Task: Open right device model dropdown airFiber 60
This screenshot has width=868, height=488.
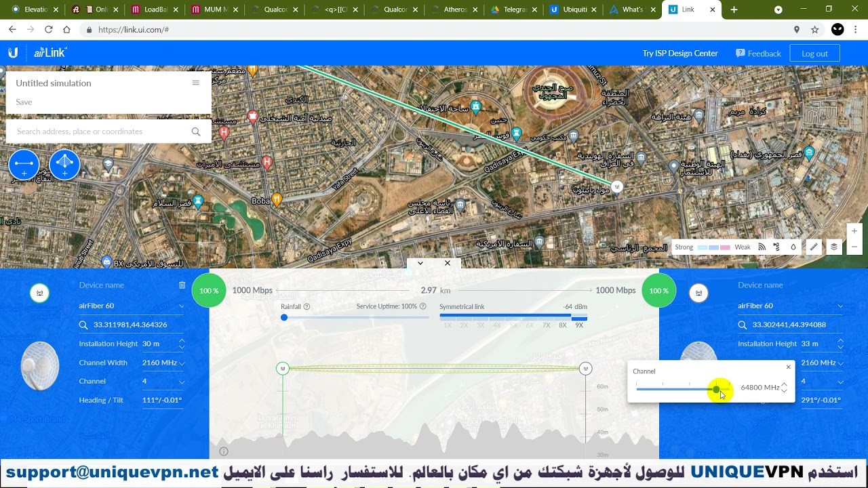Action: click(791, 306)
